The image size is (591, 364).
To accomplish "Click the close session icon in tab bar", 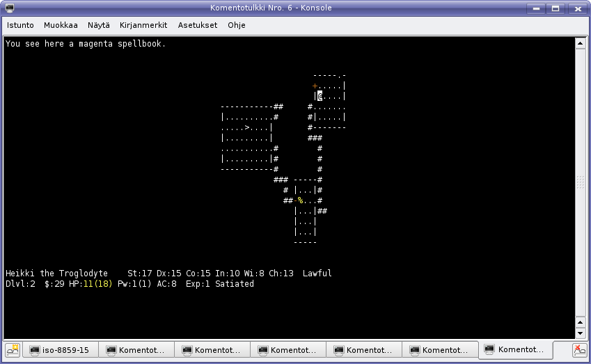I will coord(579,350).
